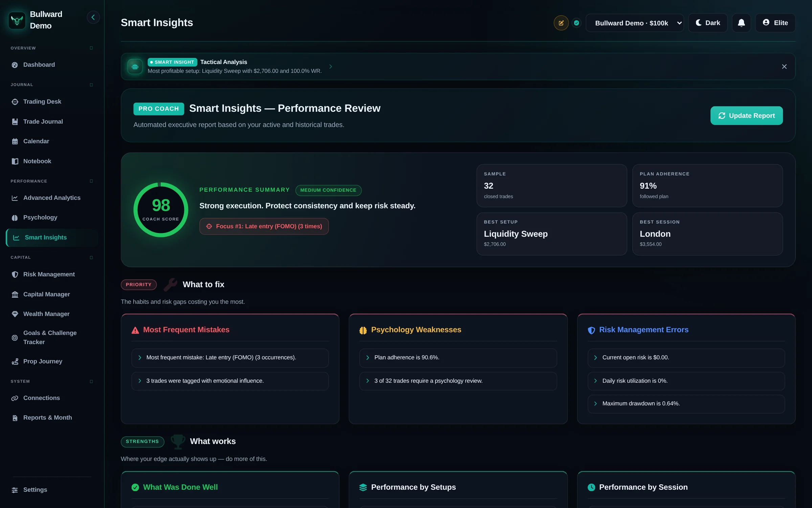Open Reports & Month in the sidebar
The width and height of the screenshot is (812, 508).
pos(52,418)
